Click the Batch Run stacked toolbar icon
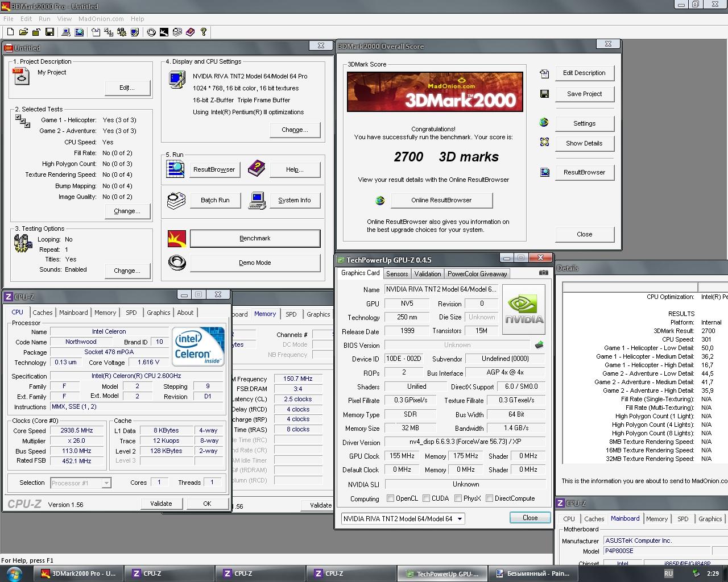Screen dimensions: 728x582 [x=177, y=32]
